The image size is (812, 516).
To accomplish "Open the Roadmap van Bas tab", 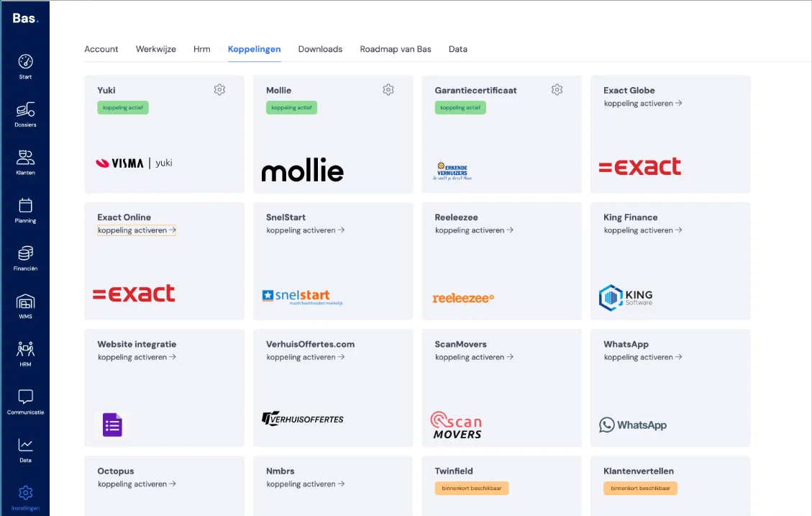I will point(396,49).
